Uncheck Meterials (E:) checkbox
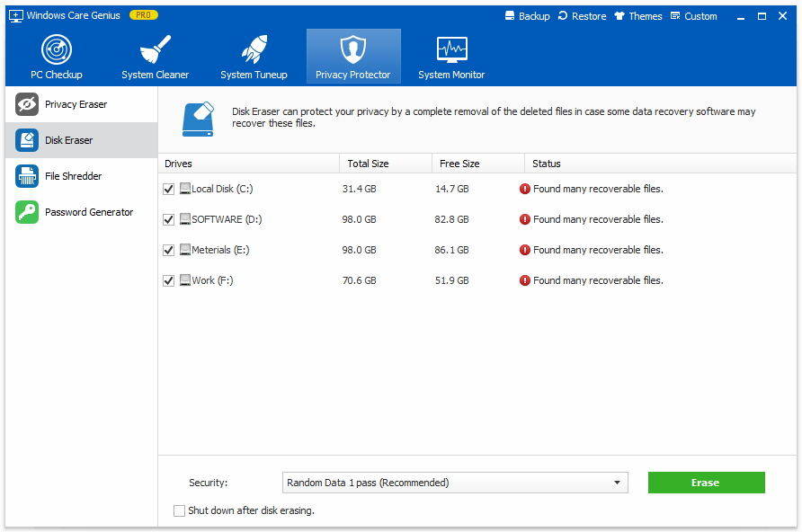The height and width of the screenshot is (532, 802). tap(168, 251)
